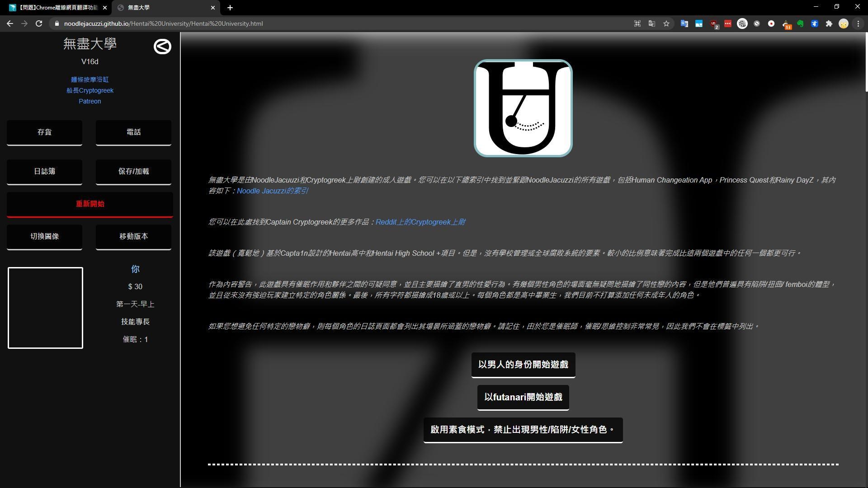Go back with the browser back arrow

coord(10,23)
